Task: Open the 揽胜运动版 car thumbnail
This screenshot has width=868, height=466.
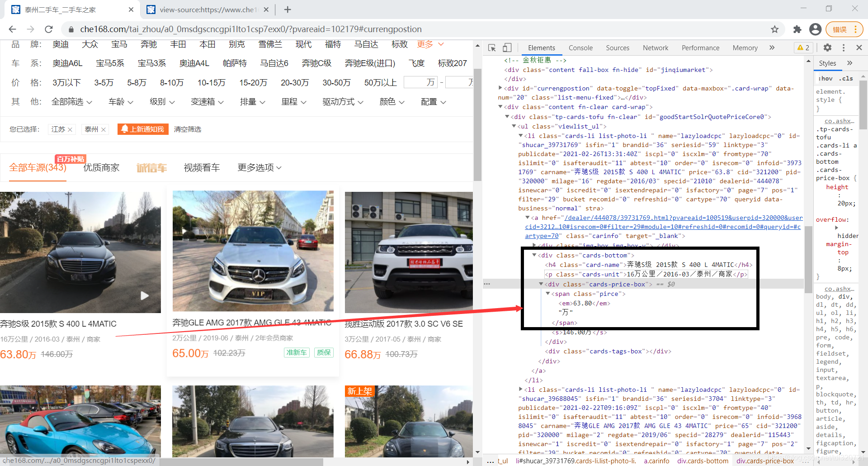Action: [409, 252]
